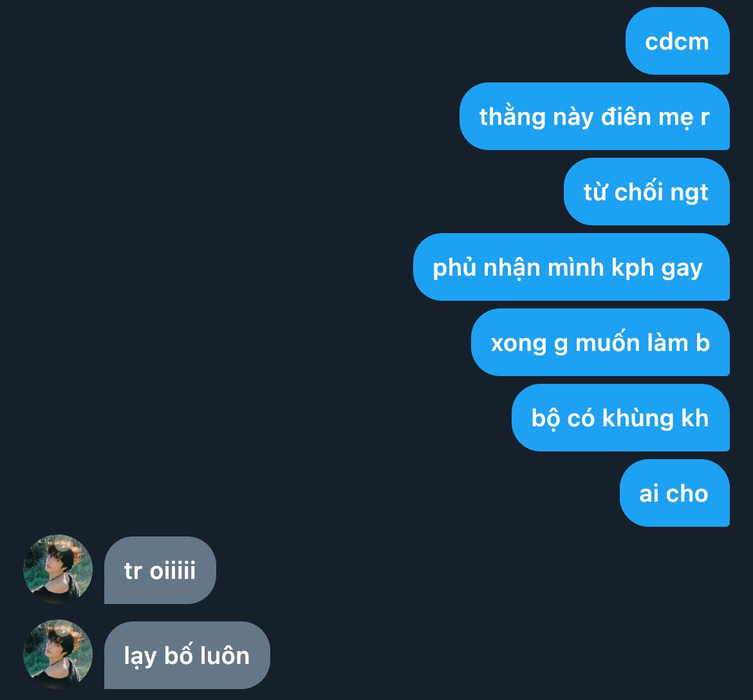
Task: Click the 'thằng này điên mẹ r' message
Action: click(595, 117)
